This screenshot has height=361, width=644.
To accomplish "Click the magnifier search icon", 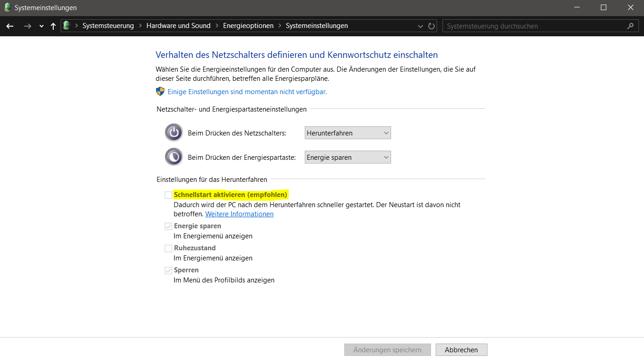I will click(631, 26).
